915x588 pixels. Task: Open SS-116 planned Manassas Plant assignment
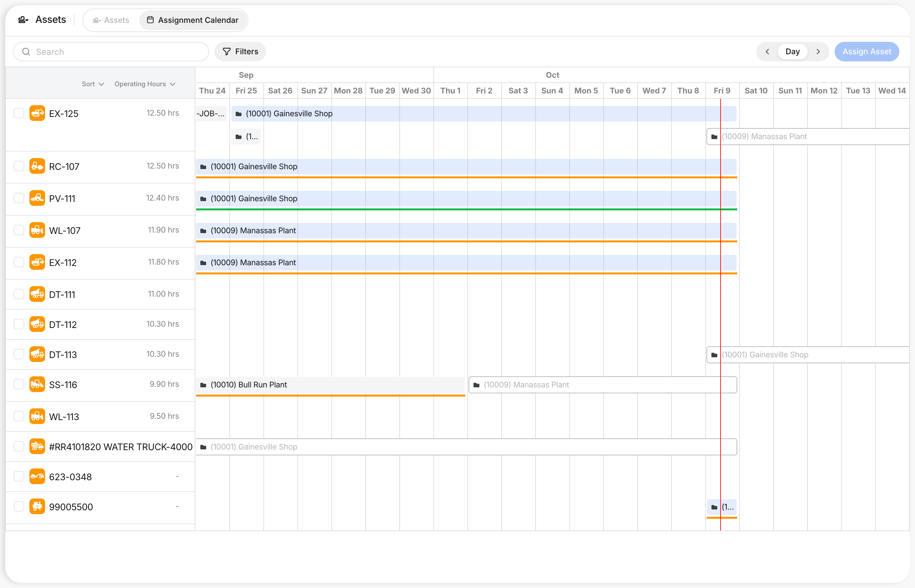click(603, 384)
